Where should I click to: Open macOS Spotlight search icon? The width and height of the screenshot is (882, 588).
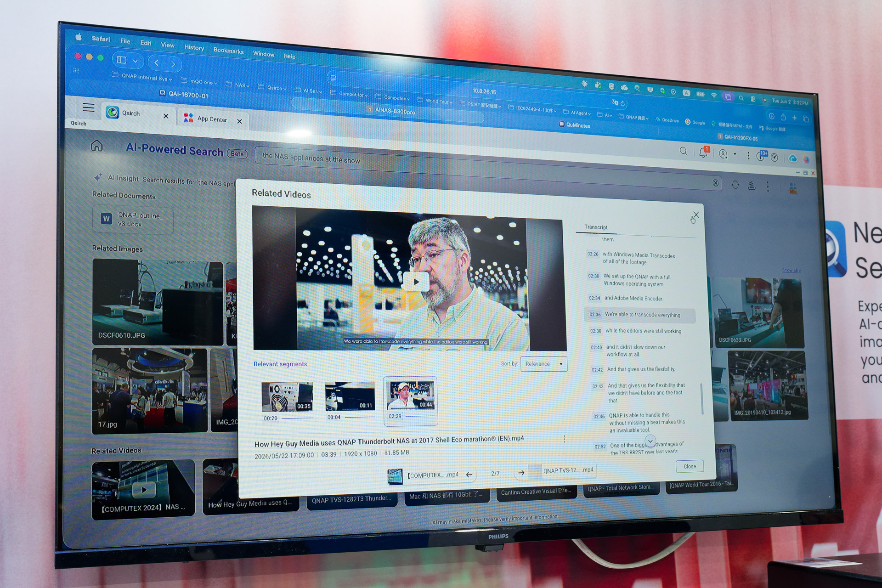(741, 97)
